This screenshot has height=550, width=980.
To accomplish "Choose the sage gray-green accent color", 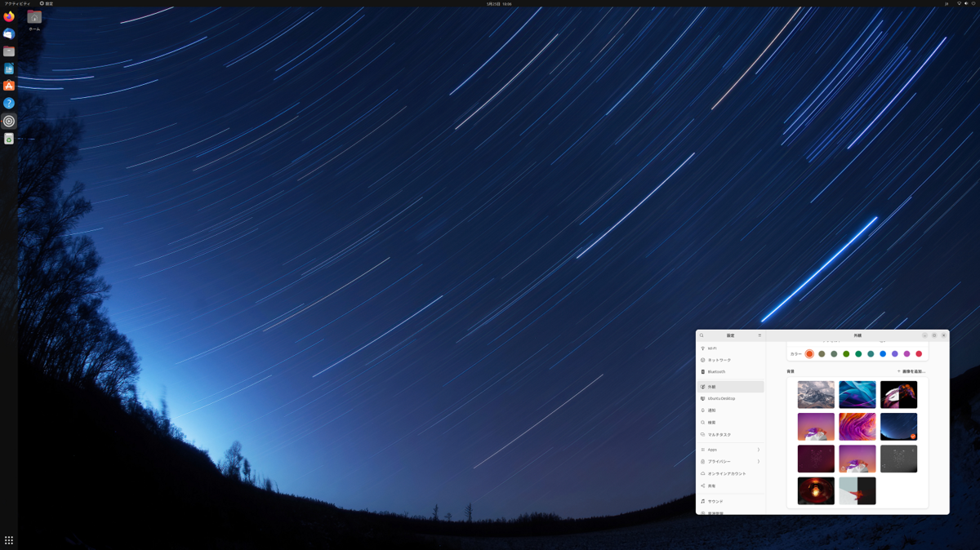I will click(x=834, y=354).
